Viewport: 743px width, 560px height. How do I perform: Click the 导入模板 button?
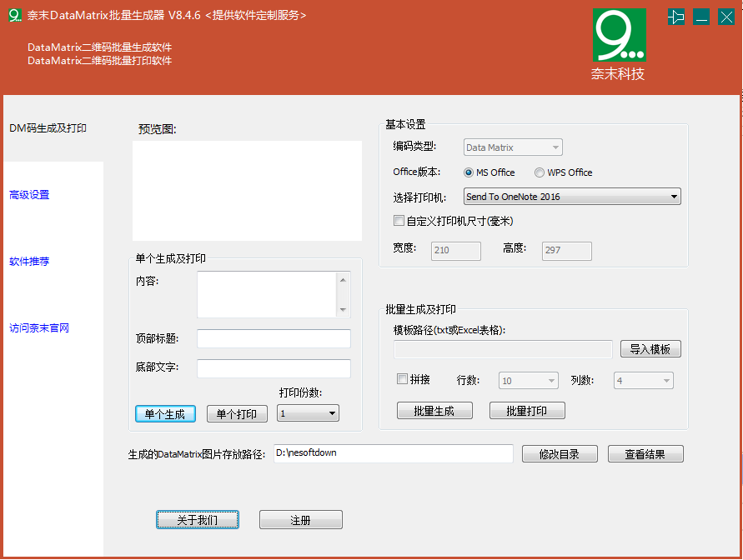click(650, 349)
